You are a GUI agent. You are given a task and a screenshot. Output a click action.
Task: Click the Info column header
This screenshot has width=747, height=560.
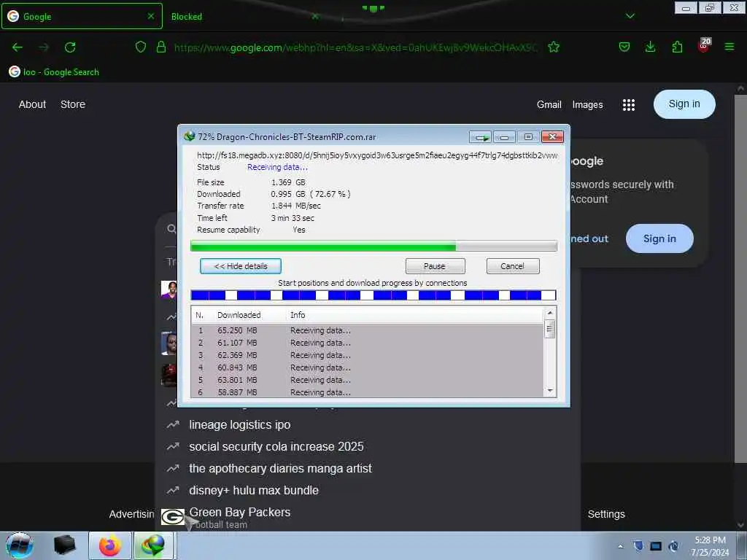pyautogui.click(x=298, y=315)
